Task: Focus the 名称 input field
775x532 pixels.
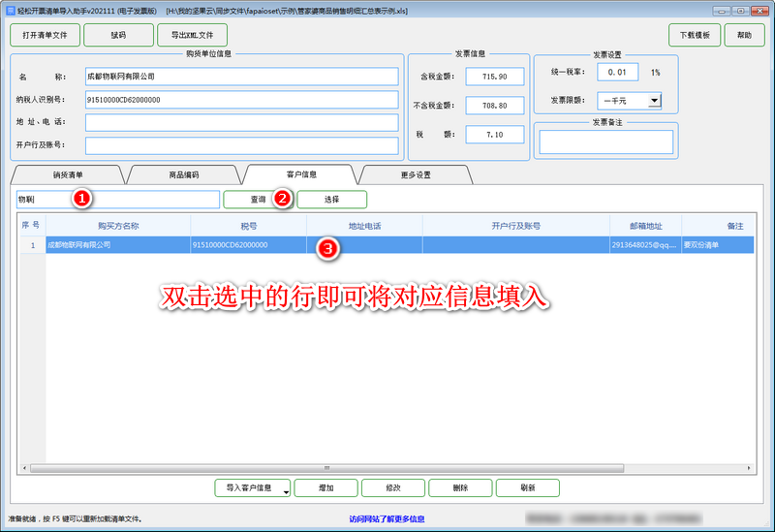Action: pos(241,77)
